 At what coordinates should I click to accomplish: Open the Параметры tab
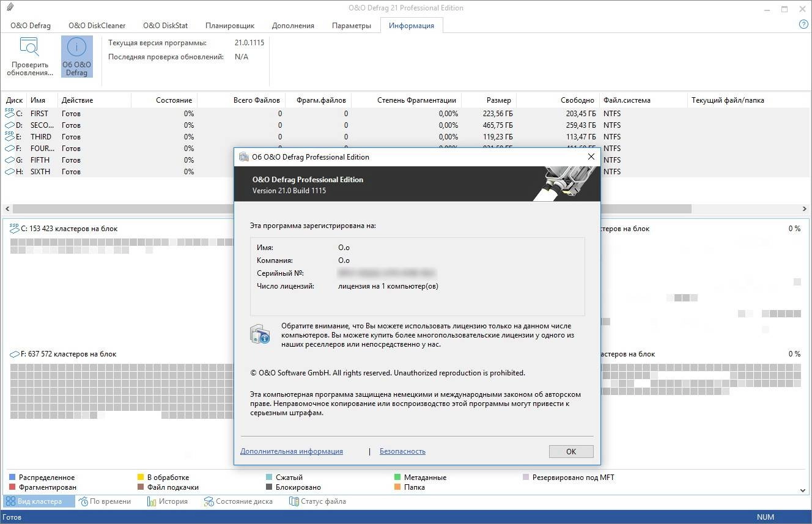[x=352, y=26]
